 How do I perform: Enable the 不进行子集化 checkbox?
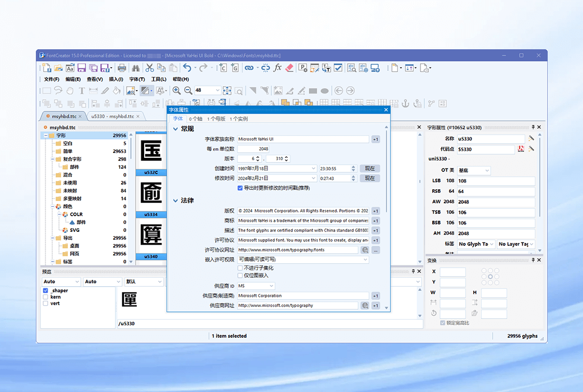coord(240,268)
